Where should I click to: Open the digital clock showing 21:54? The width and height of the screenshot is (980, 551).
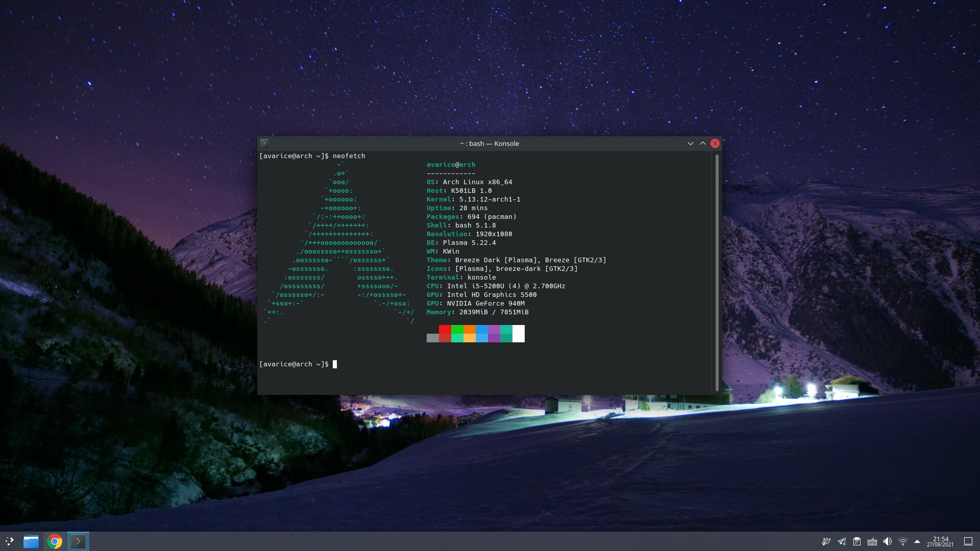(x=940, y=541)
